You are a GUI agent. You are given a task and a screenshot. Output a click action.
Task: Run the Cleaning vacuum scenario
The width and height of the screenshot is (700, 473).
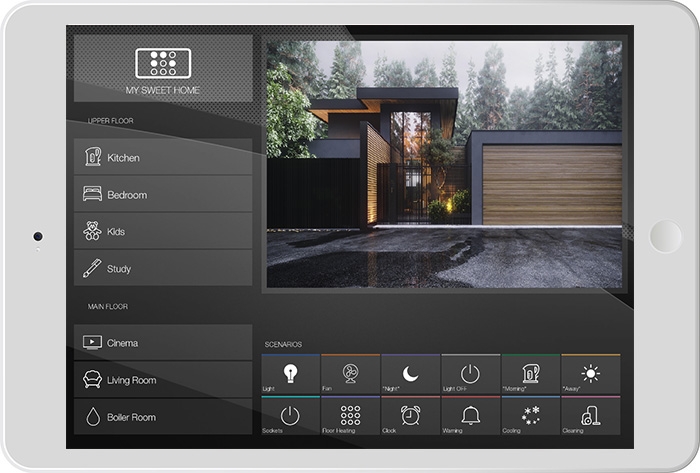click(591, 415)
